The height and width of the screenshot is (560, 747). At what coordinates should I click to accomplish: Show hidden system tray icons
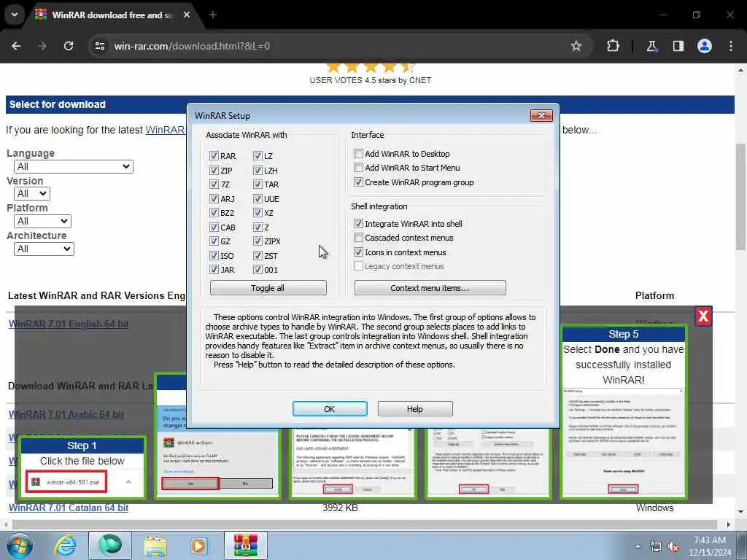click(638, 547)
